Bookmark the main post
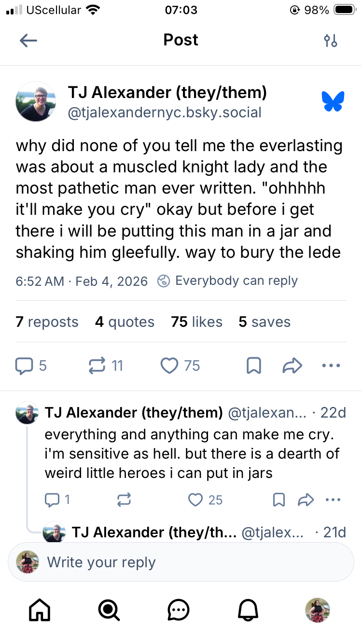362x644 pixels. (254, 366)
